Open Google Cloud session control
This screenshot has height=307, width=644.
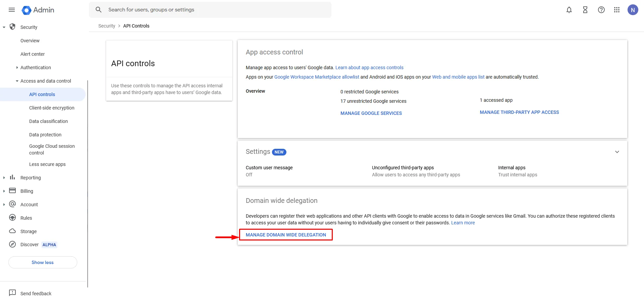[x=52, y=149]
